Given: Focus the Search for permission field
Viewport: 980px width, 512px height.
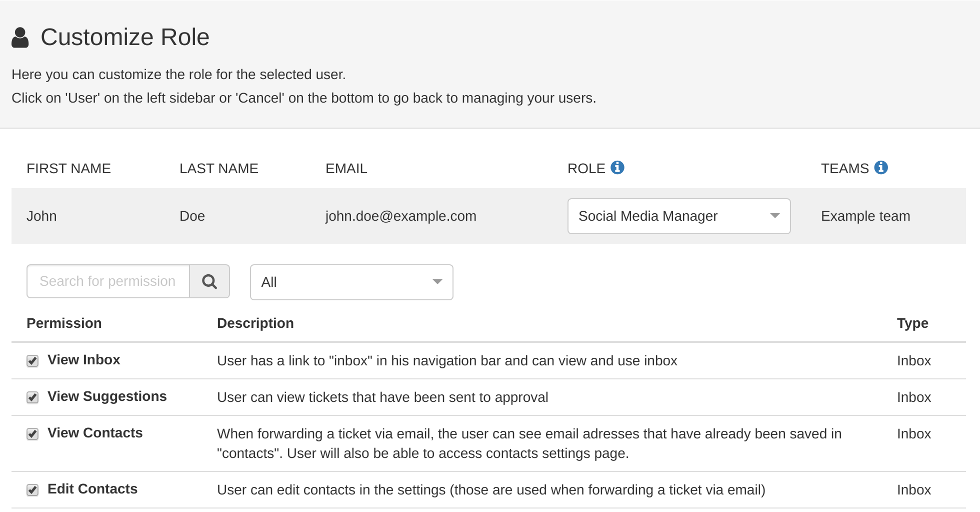Looking at the screenshot, I should point(108,282).
